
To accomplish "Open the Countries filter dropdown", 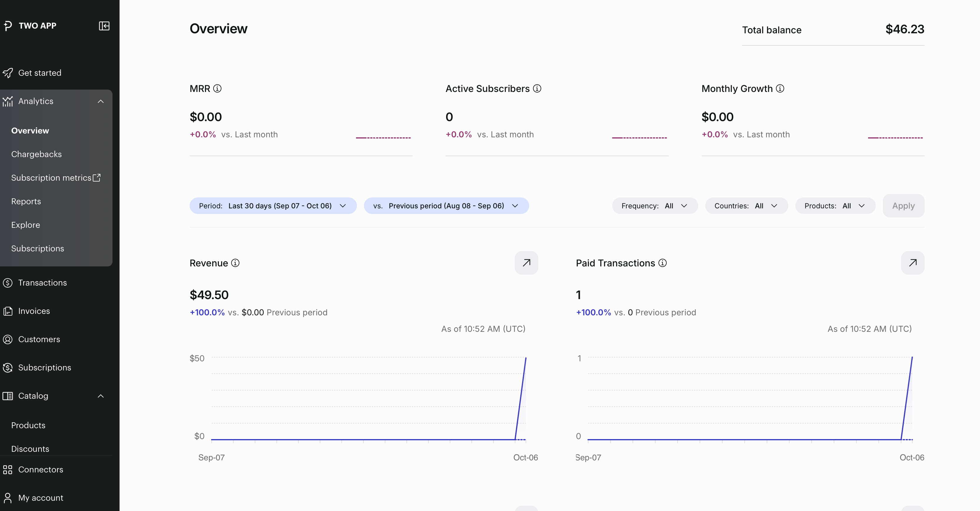I will [x=746, y=206].
